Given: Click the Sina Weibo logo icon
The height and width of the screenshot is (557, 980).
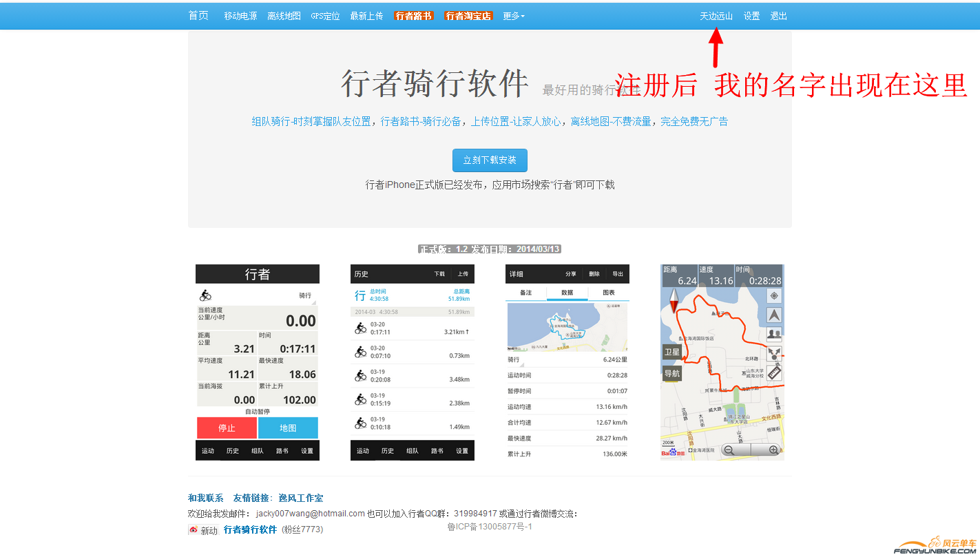Looking at the screenshot, I should click(194, 530).
